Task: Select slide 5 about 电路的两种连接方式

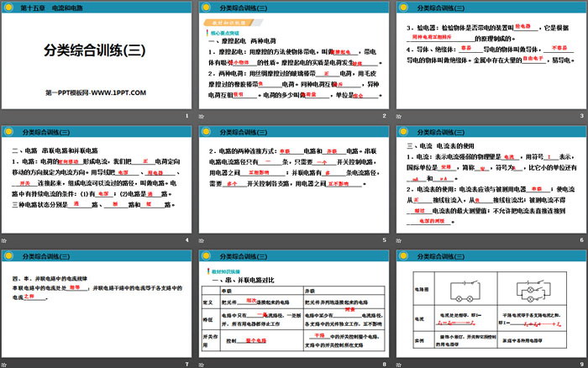Action: 294,179
